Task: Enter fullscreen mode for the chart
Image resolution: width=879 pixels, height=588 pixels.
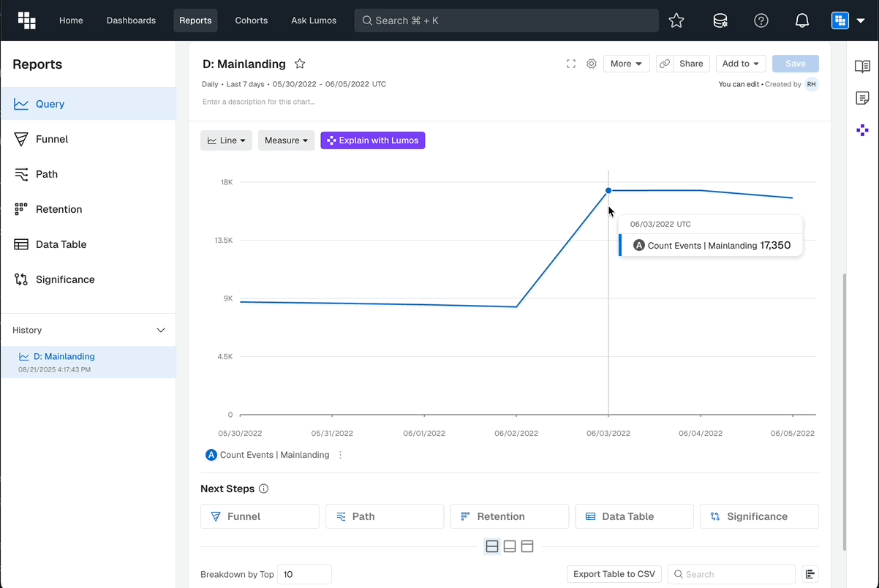Action: point(571,64)
